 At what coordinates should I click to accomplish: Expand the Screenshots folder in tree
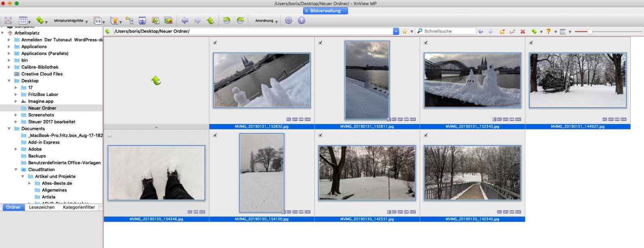(x=16, y=115)
